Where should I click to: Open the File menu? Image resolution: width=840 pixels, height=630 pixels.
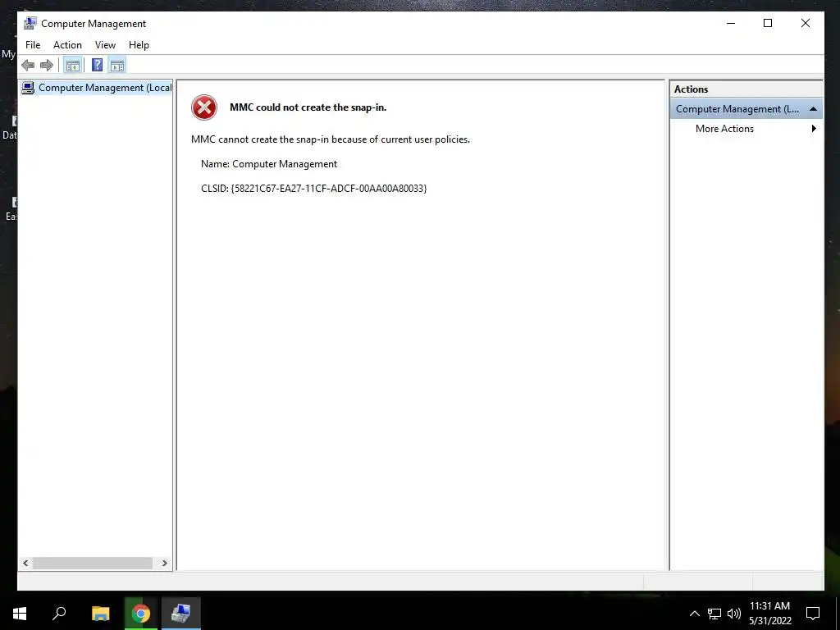pyautogui.click(x=33, y=45)
